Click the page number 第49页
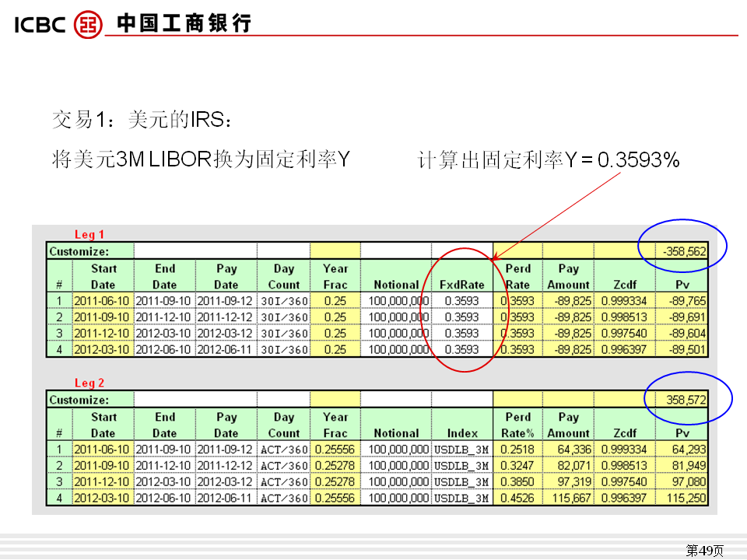Viewport: 747px width, 560px height. 703,551
